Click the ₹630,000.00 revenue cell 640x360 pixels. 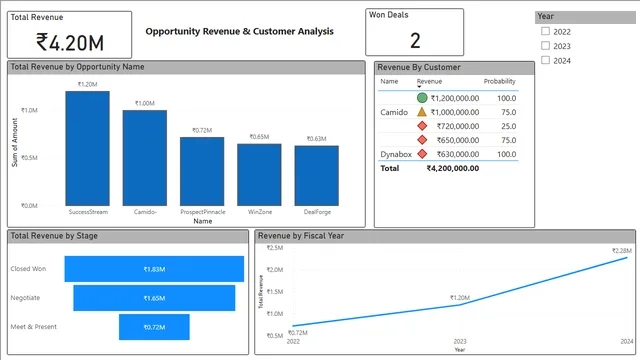(458, 154)
